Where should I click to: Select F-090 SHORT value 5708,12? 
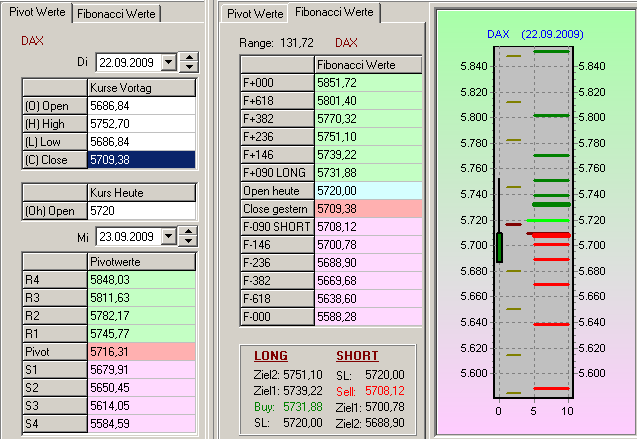tap(368, 226)
